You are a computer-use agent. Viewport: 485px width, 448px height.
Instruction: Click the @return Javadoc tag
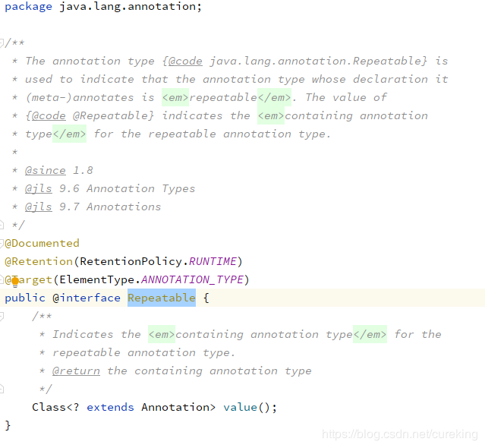76,371
